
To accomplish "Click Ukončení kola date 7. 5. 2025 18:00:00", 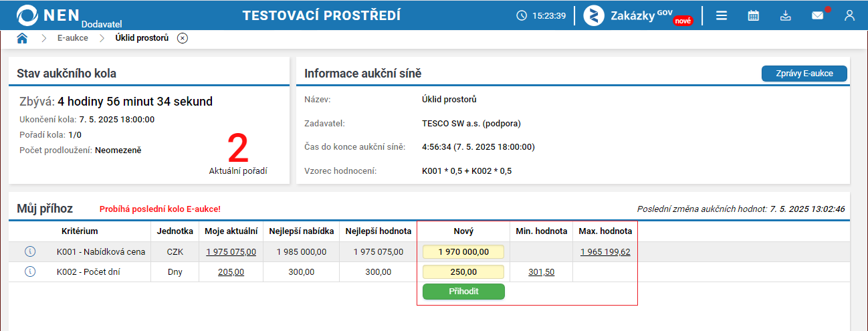I will pos(117,120).
